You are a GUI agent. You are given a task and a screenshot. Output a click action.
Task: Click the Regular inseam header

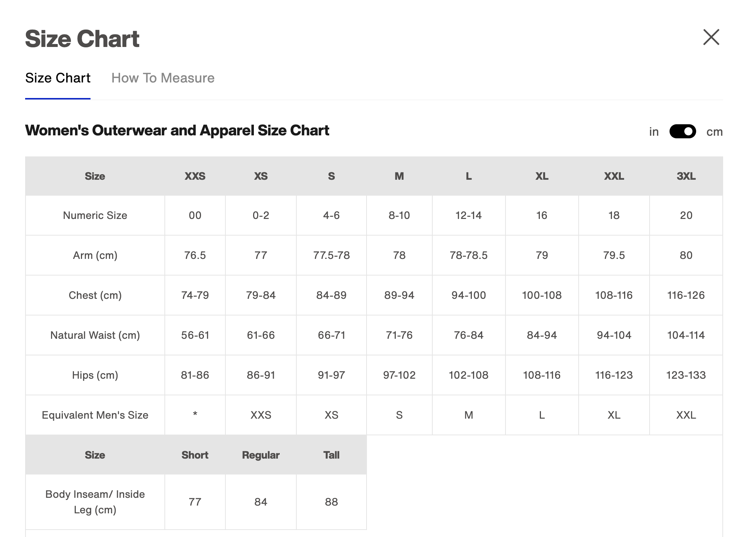point(260,455)
